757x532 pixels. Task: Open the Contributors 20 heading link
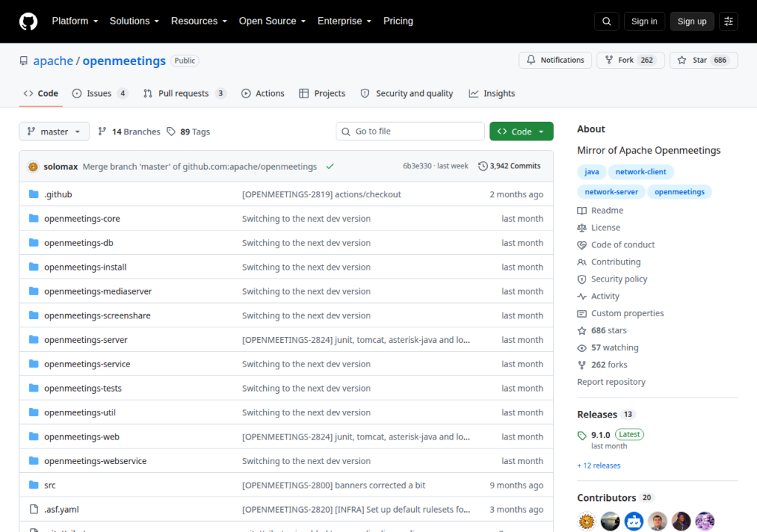[x=615, y=498]
